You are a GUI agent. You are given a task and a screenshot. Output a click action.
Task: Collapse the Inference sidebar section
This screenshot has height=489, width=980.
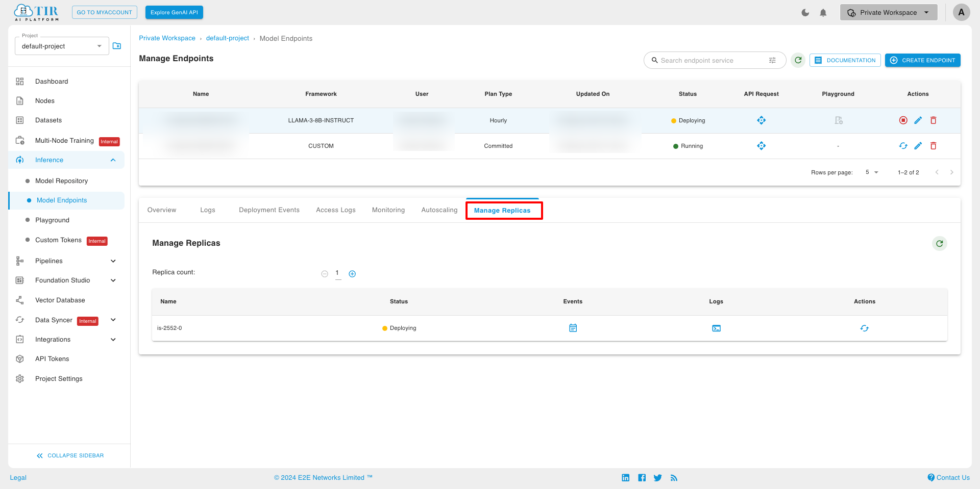(x=113, y=160)
